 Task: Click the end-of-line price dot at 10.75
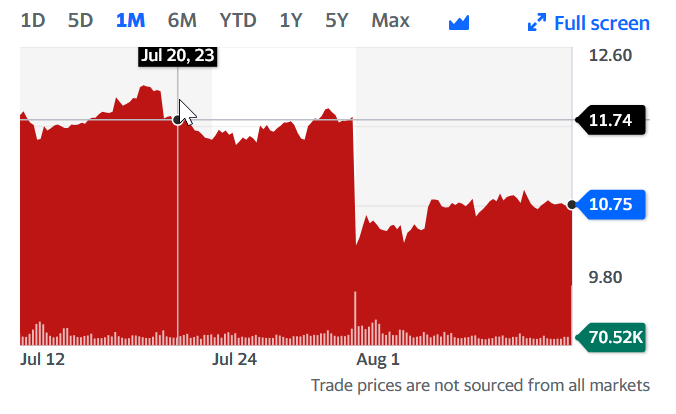(x=571, y=205)
